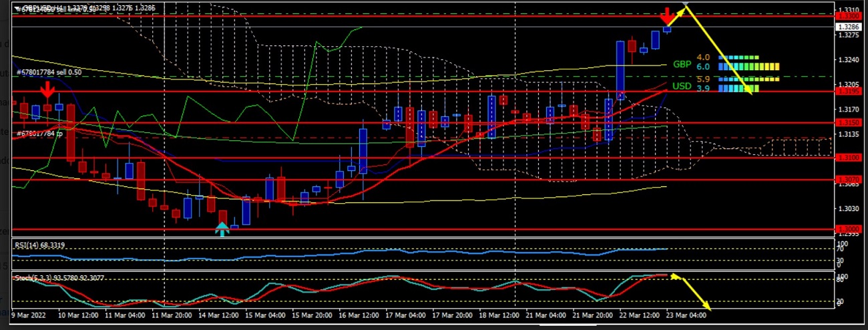Screen dimensions: 868x330
Task: Open the GBPUSD,H1 chart title triangle
Action: point(17,8)
